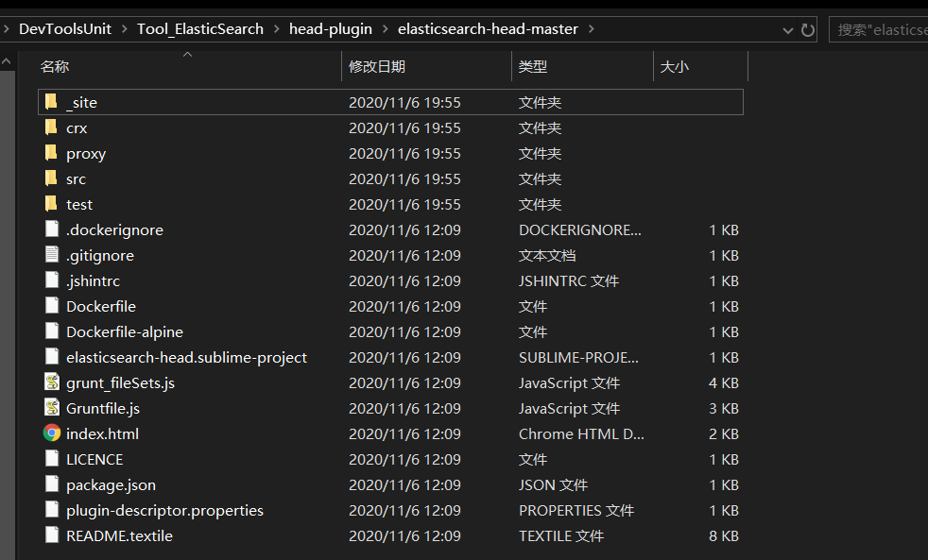The image size is (928, 560).
Task: Expand chevron after Tool_ElasticSearch in path
Action: (276, 29)
